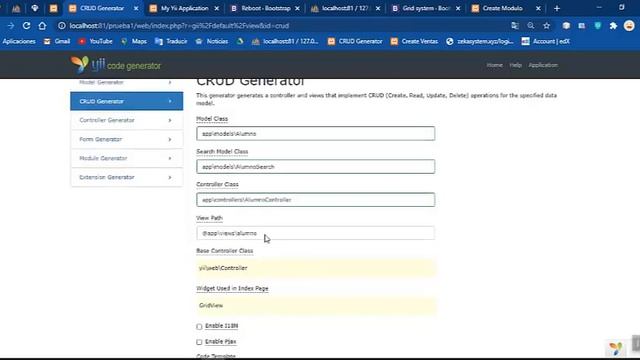This screenshot has width=640, height=360.
Task: Switch to the localhost:81 phpMyAdmin tab
Action: coord(345,8)
